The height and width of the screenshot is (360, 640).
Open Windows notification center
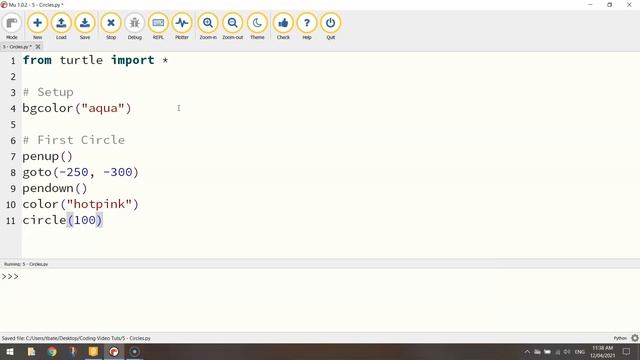tap(627, 351)
